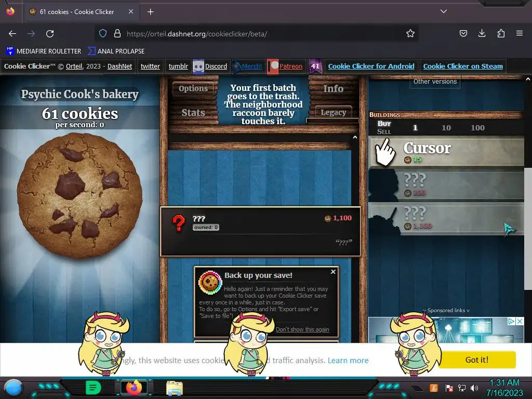The height and width of the screenshot is (399, 532).
Task: Close the Cookie Clicker tab
Action: (130, 11)
